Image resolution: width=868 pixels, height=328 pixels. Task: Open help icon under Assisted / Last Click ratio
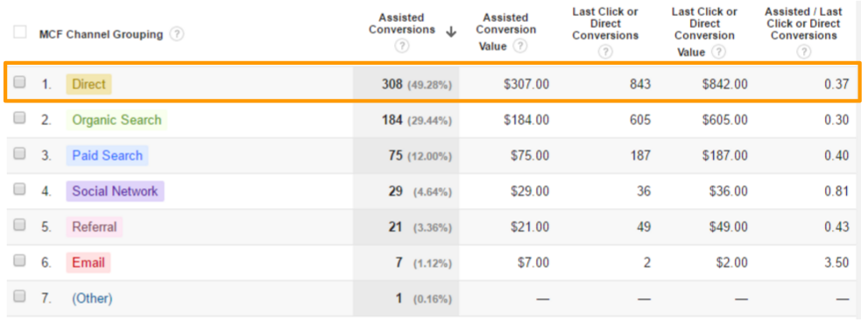[804, 52]
